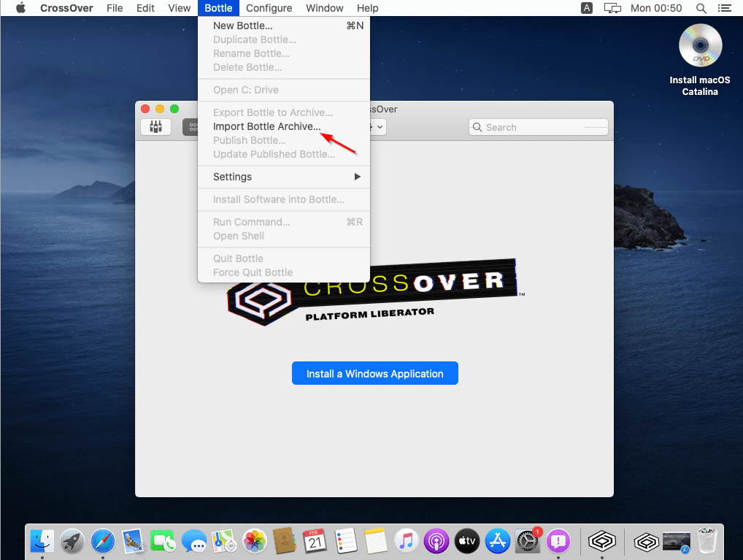743x560 pixels.
Task: Open the display mirroring menu bar icon
Action: pos(612,8)
